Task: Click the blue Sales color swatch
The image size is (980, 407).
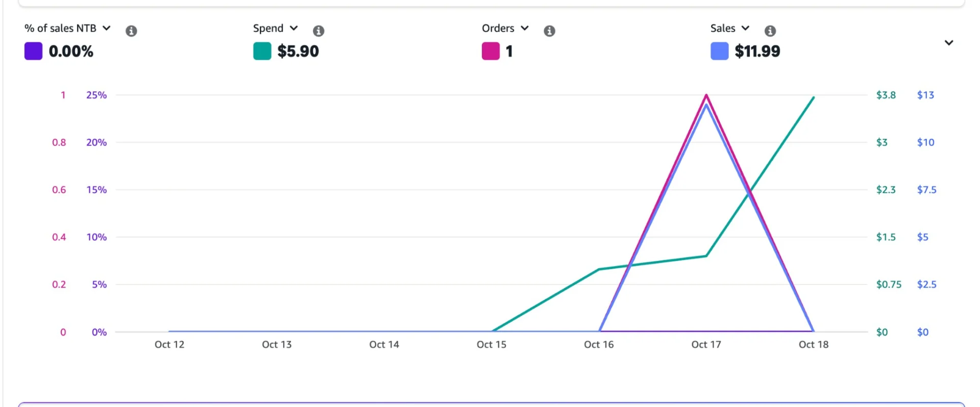Action: tap(719, 51)
